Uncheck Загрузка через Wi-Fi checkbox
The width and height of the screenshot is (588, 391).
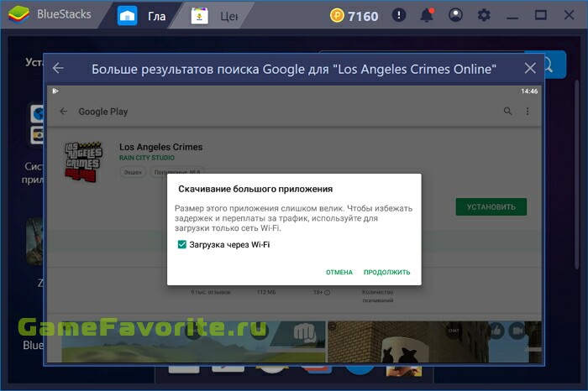pos(182,244)
